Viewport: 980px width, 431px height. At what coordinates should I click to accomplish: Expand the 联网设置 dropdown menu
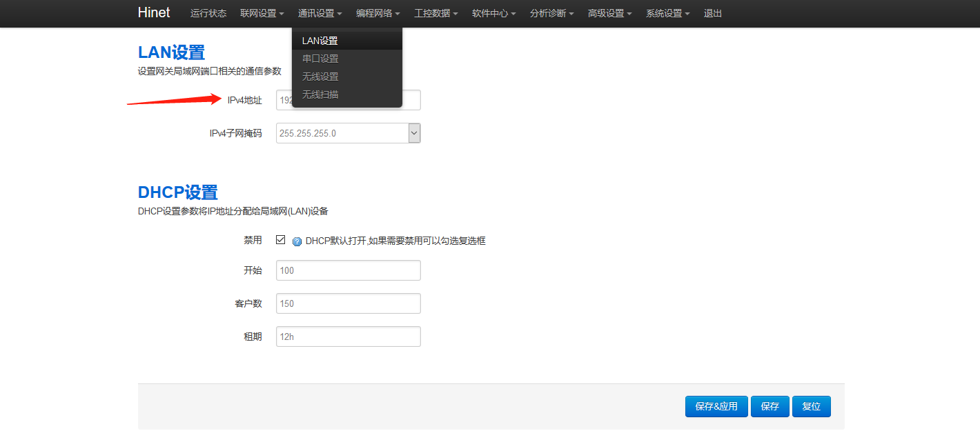click(262, 13)
